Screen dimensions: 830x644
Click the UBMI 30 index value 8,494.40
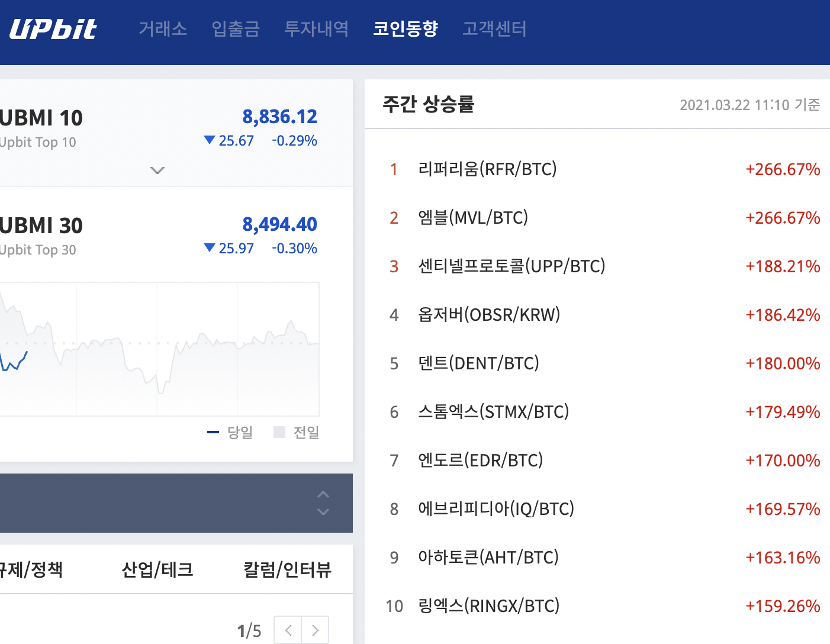(279, 224)
